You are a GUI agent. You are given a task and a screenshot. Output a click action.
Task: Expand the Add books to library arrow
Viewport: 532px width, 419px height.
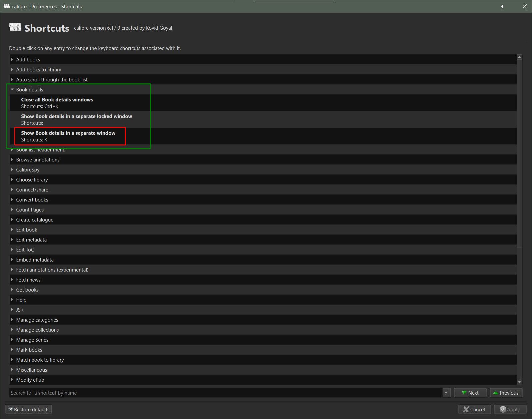click(12, 69)
